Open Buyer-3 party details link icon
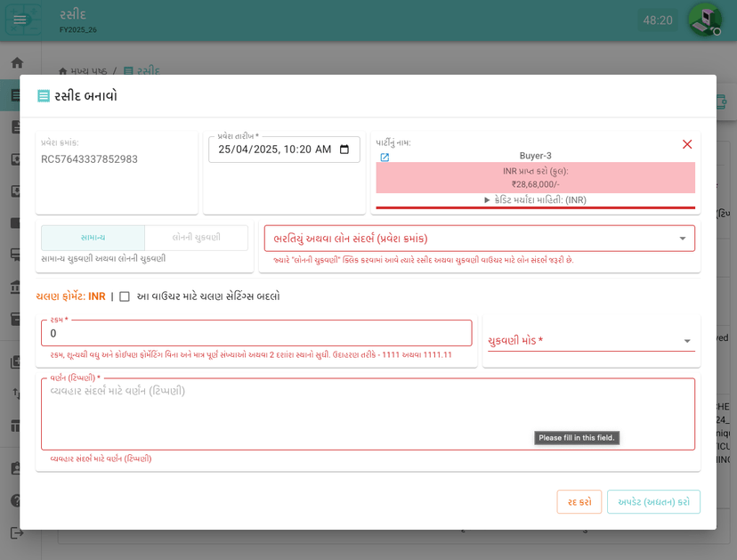Viewport: 737px width, 560px height. coord(385,158)
